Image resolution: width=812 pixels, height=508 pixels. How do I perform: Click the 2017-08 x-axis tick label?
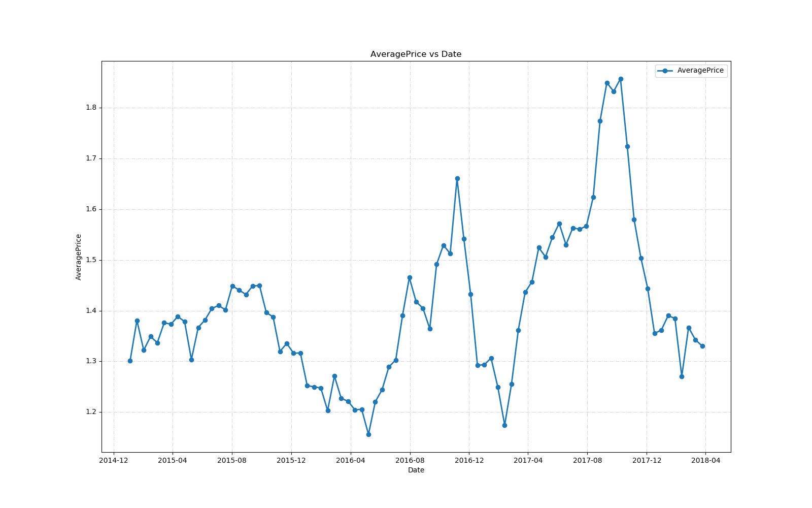[x=587, y=461]
